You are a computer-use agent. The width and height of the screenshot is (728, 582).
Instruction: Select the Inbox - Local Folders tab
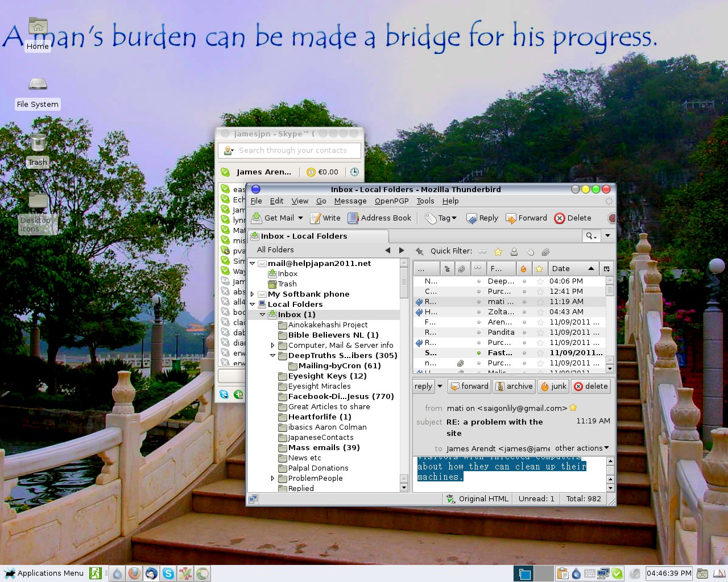[318, 236]
